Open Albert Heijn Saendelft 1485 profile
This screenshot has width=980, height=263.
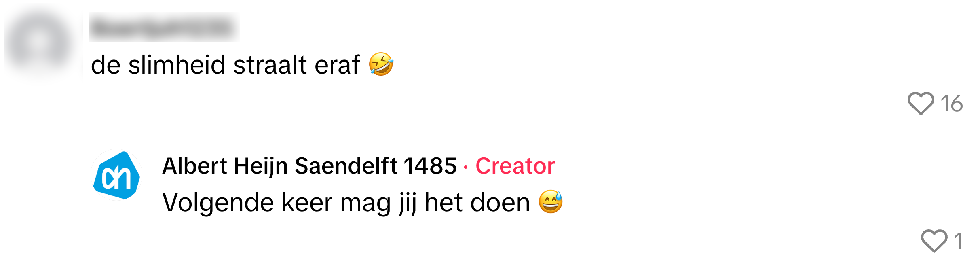click(x=309, y=166)
